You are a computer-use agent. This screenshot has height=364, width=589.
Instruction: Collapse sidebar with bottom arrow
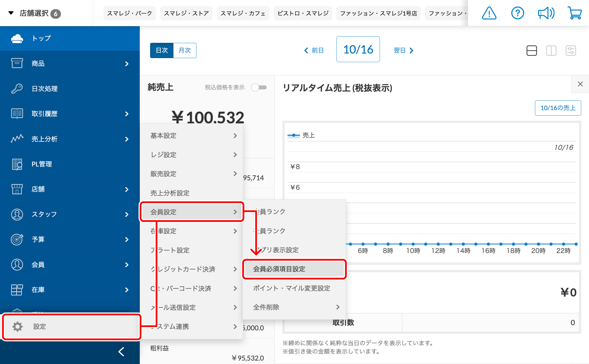tap(121, 352)
